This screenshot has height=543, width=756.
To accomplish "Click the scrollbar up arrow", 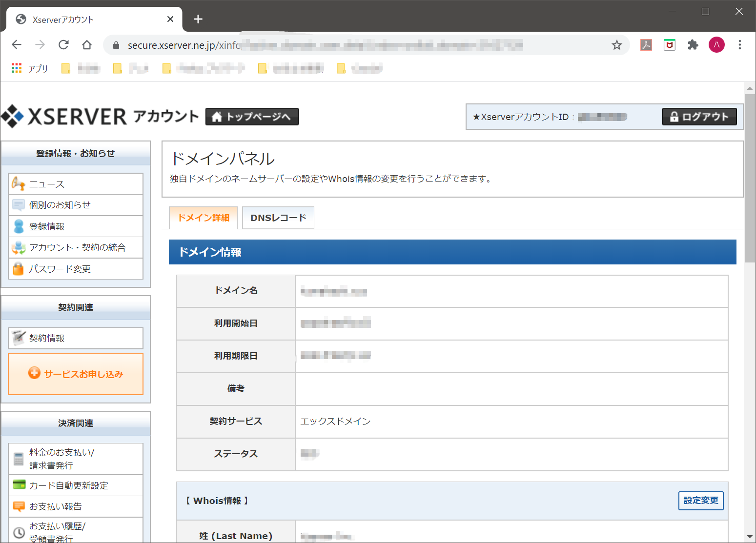I will [x=750, y=88].
